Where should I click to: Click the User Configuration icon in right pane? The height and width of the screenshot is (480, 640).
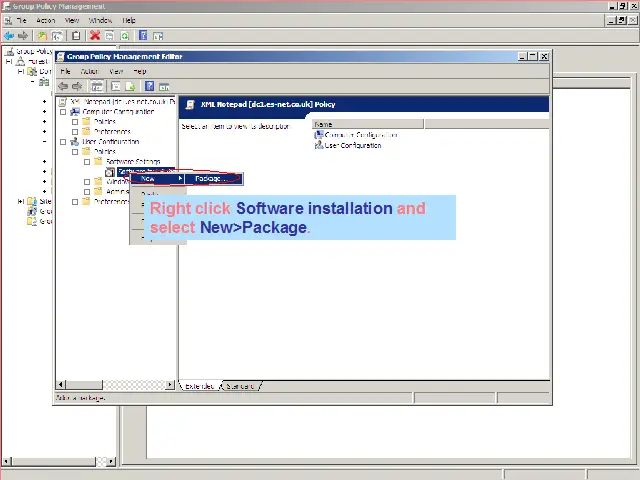tap(319, 145)
